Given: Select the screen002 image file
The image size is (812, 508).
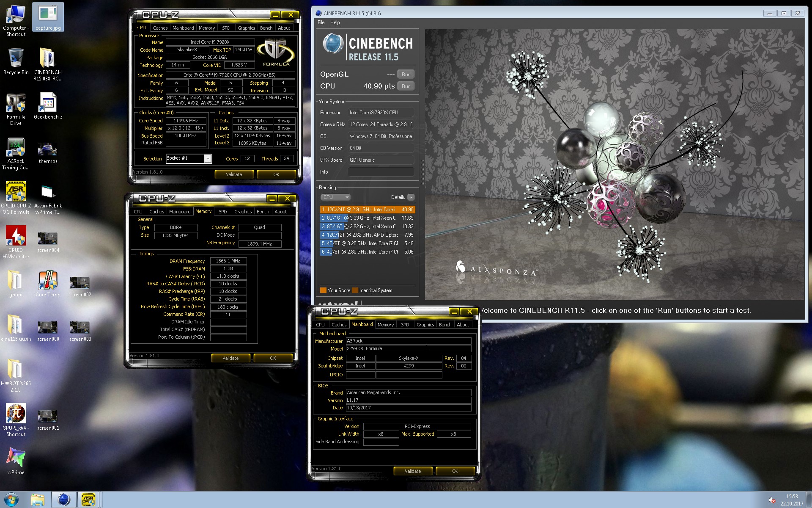Looking at the screenshot, I should 80,286.
